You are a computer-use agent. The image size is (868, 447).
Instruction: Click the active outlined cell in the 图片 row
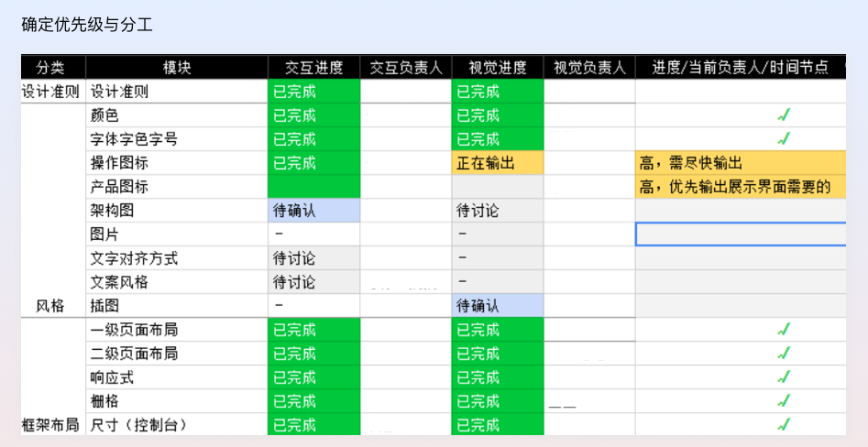(741, 234)
